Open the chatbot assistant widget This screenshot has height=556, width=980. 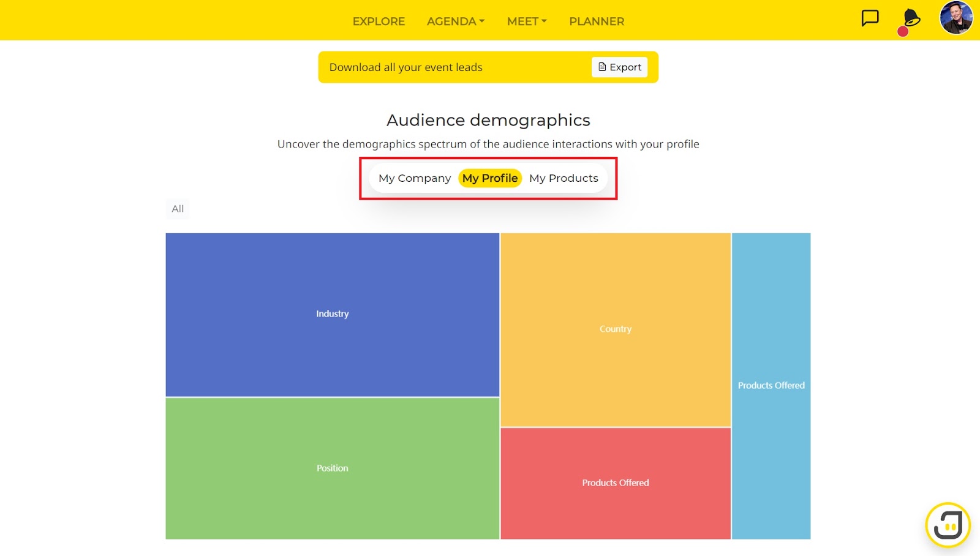pyautogui.click(x=948, y=525)
